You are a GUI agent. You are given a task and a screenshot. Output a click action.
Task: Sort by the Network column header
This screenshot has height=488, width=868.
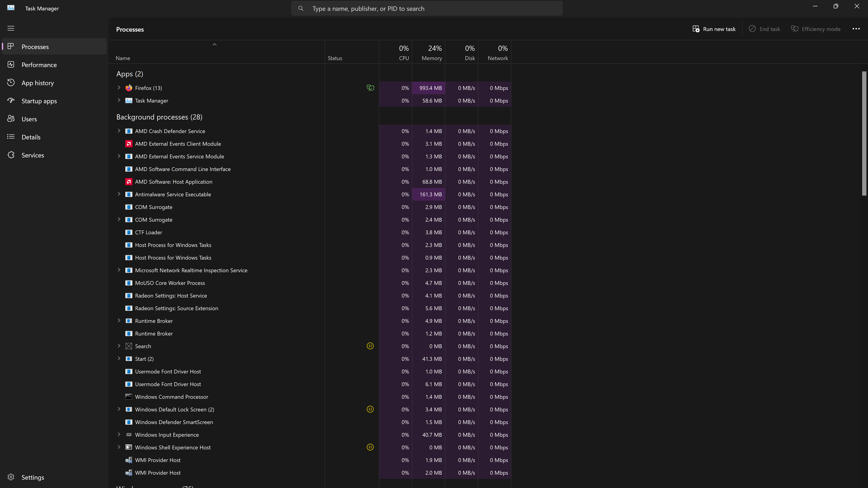click(495, 52)
